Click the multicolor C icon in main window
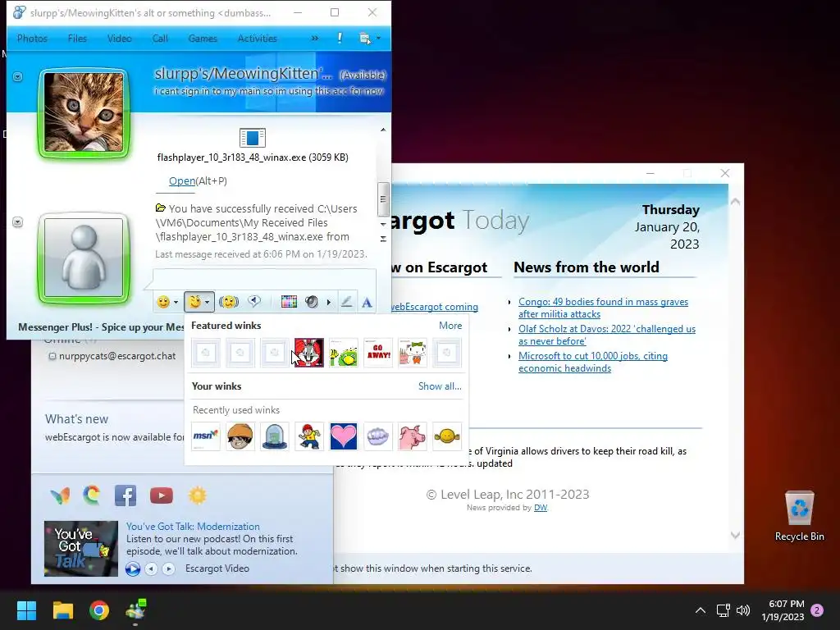 click(92, 495)
